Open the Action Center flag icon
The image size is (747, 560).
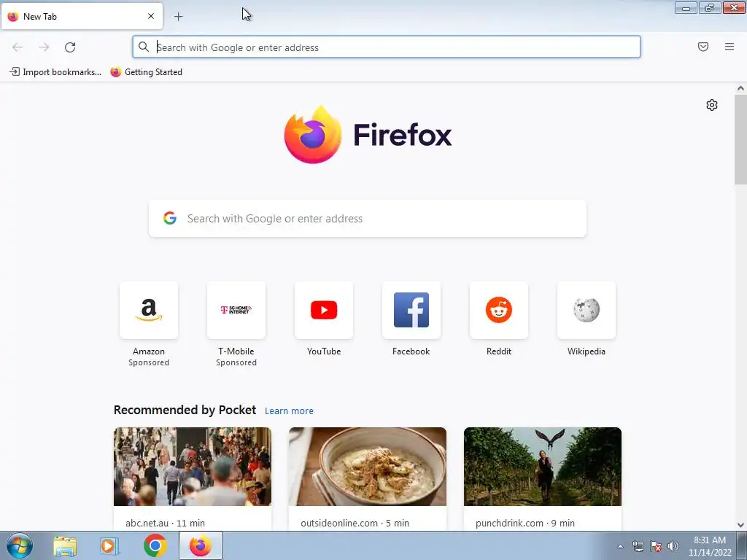pos(656,546)
